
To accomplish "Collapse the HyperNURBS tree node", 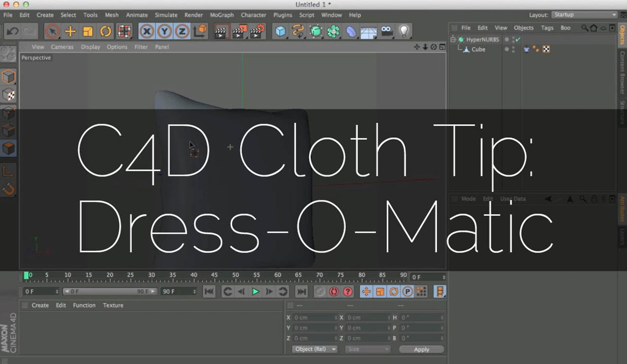I will pos(453,39).
